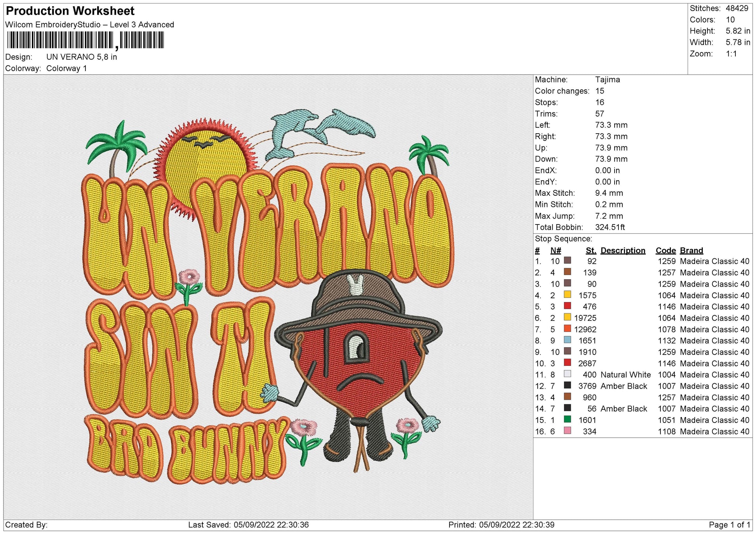Click the 'Amber Black' description in stop 12
The height and width of the screenshot is (534, 756).
[x=624, y=386]
